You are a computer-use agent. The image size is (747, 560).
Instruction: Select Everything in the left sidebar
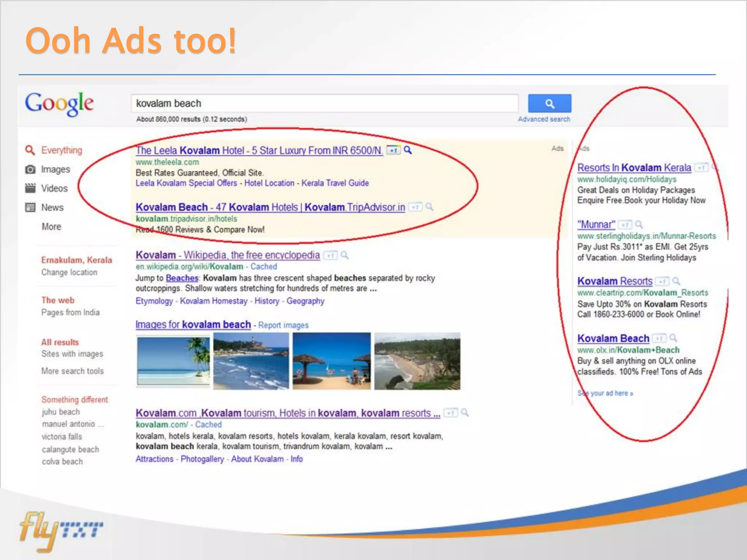click(62, 150)
